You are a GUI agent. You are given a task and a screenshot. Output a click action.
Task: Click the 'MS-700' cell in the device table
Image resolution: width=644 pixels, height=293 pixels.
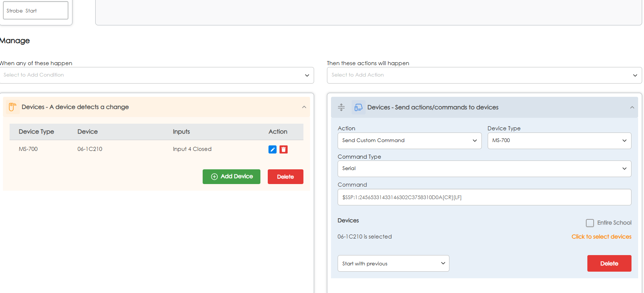pyautogui.click(x=28, y=149)
